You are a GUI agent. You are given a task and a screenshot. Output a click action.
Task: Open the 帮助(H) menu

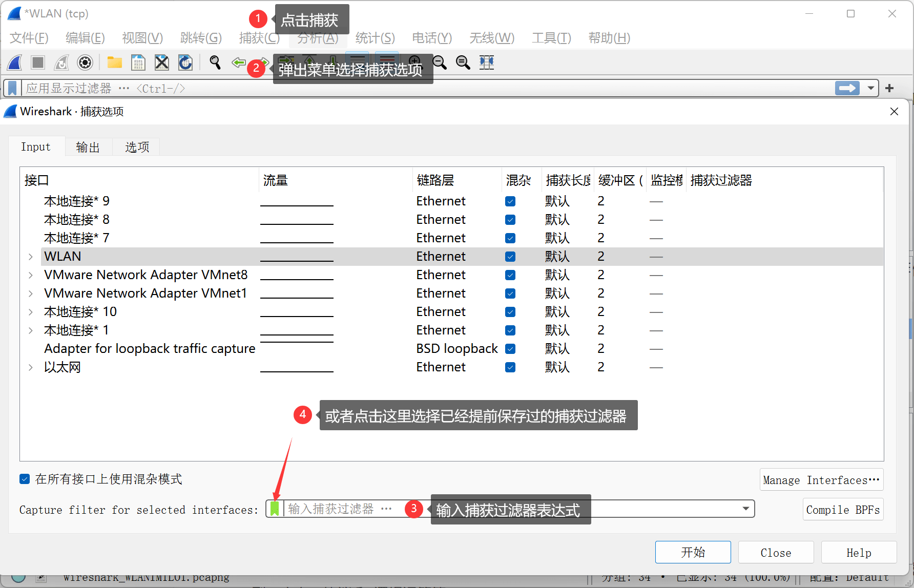pos(609,38)
